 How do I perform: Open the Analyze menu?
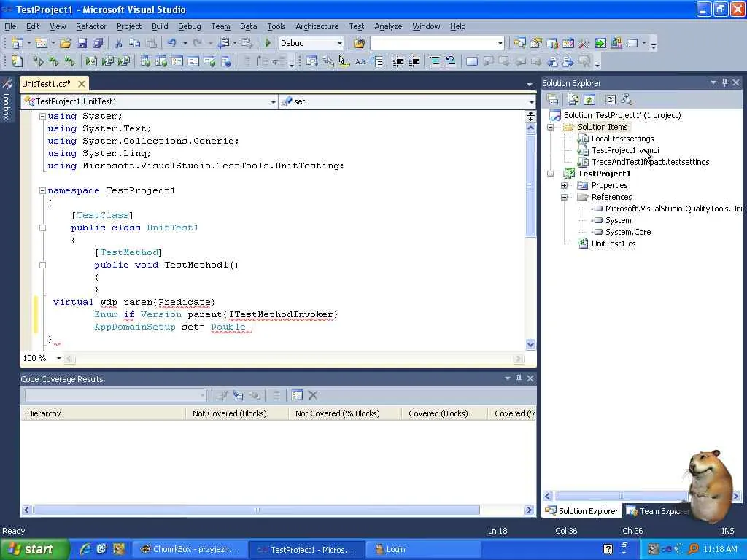(388, 26)
